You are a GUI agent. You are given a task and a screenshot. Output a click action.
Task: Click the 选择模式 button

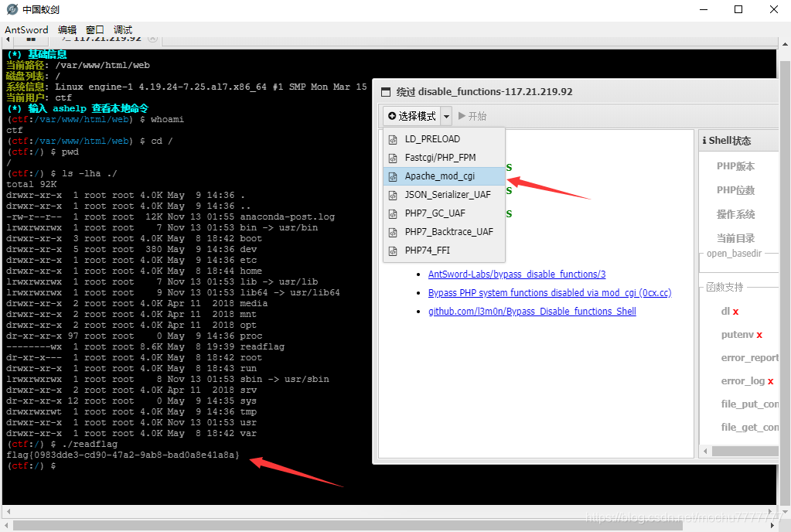tap(411, 117)
